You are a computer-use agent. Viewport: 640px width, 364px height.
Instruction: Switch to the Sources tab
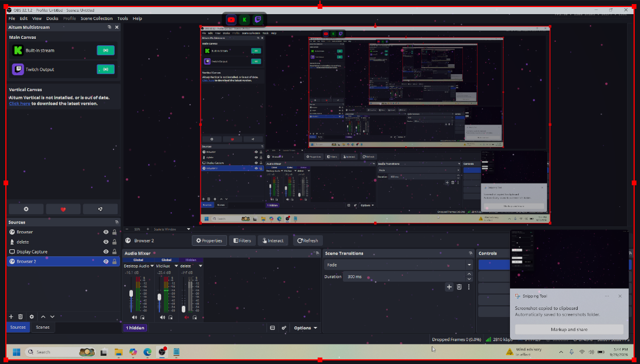point(18,328)
